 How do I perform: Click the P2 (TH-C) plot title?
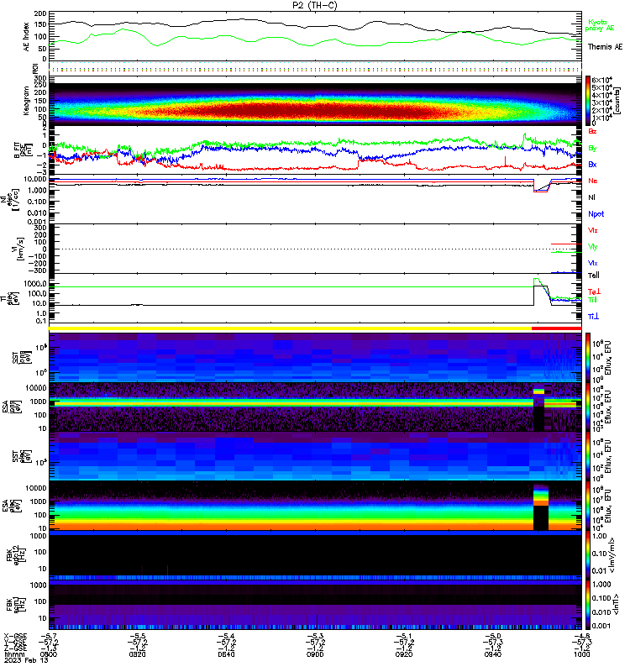[x=315, y=5]
